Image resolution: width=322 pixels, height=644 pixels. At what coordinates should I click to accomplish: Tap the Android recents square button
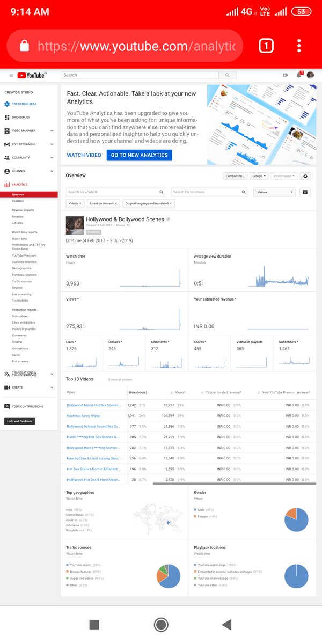(94, 624)
